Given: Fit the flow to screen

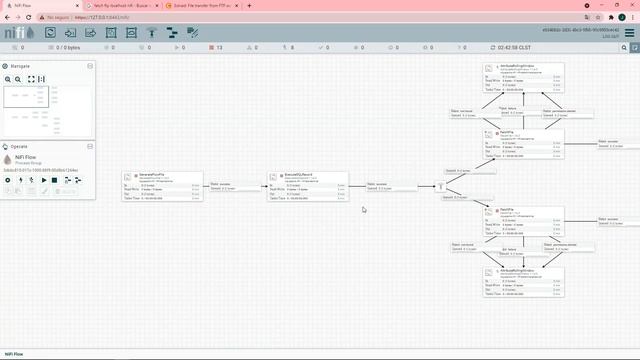Looking at the screenshot, I should click(31, 79).
